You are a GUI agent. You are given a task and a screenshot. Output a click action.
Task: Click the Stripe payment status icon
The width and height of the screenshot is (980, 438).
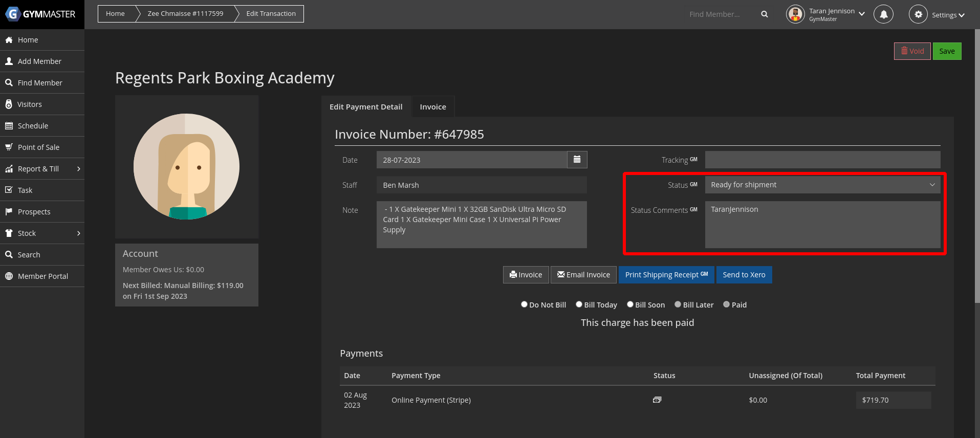pos(657,400)
